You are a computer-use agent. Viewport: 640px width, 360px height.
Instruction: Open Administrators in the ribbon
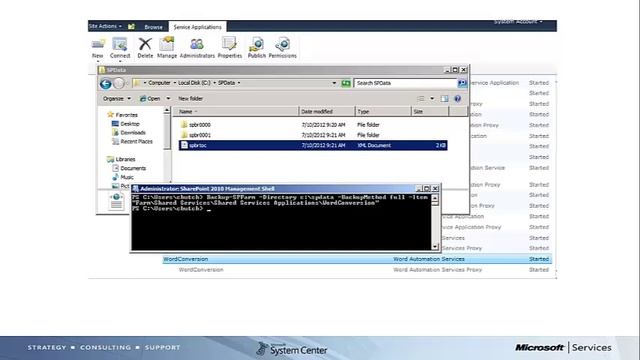coord(197,47)
